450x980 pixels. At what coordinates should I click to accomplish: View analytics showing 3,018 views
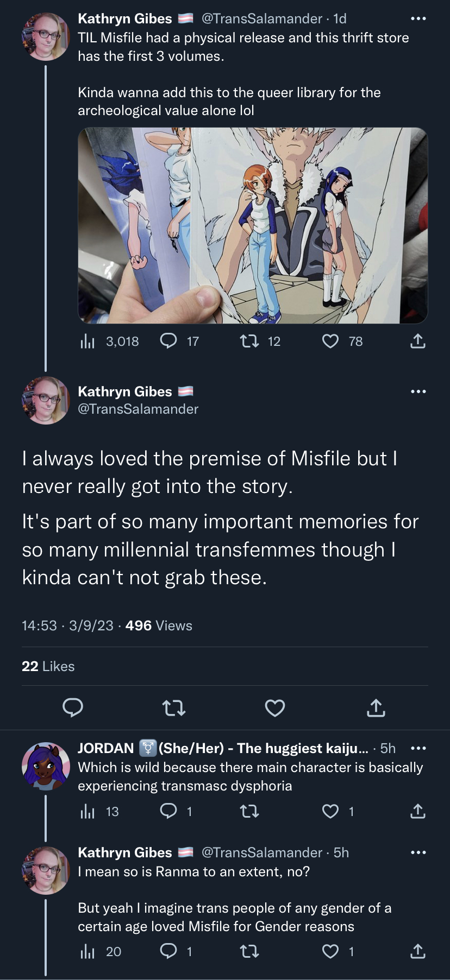pyautogui.click(x=87, y=341)
